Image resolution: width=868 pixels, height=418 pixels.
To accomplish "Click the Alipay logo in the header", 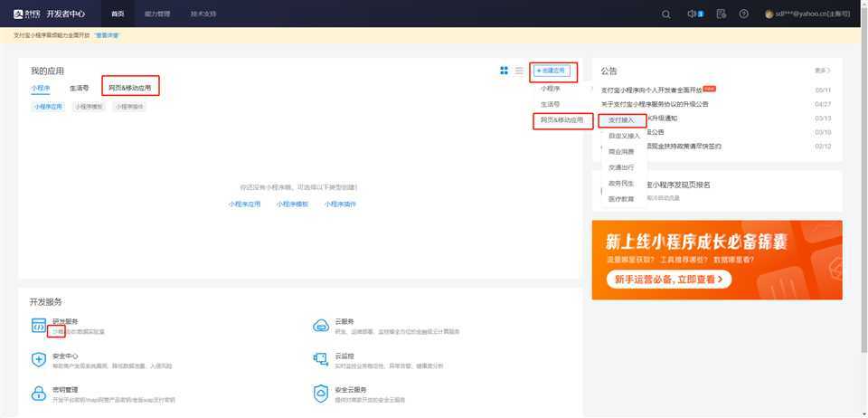I will pyautogui.click(x=26, y=14).
